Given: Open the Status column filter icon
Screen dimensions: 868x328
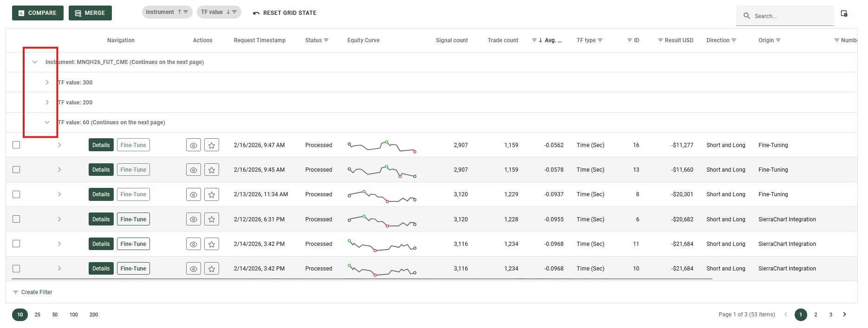Looking at the screenshot, I should (326, 40).
